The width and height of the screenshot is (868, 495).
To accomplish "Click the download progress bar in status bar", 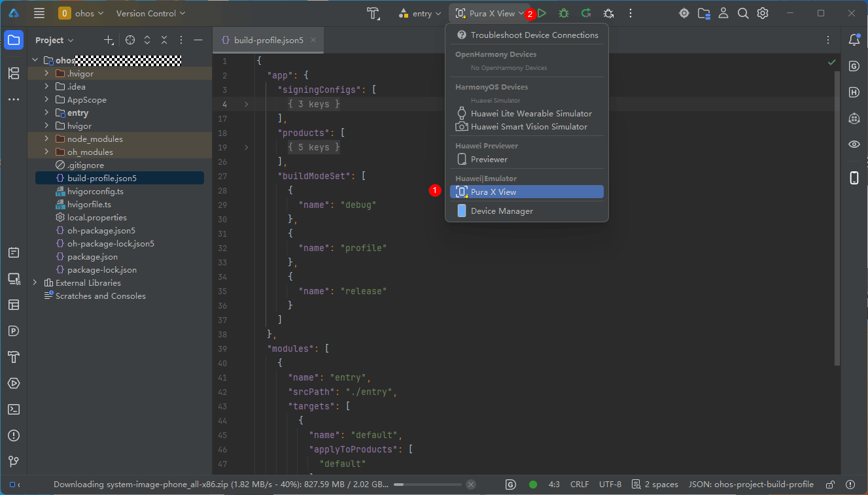I will click(x=427, y=485).
